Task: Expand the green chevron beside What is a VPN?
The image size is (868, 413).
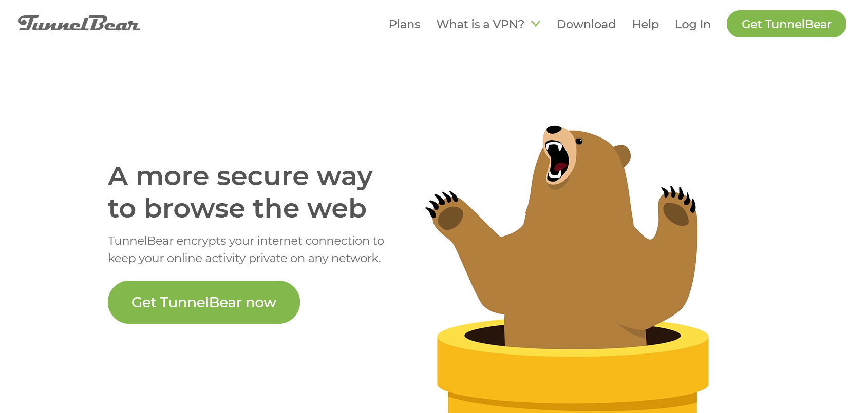Action: point(536,24)
